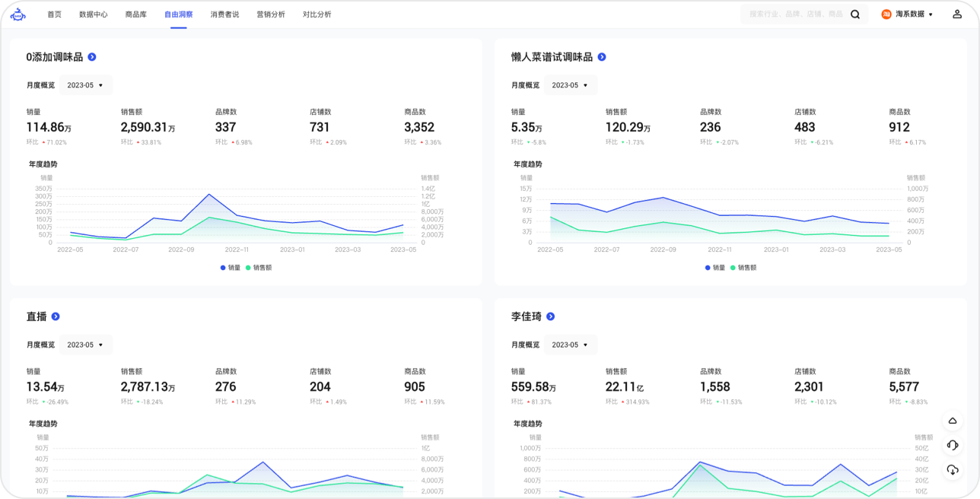Open the month dropdown in 李佳琦 card
Screen dimensions: 980x499
(571, 345)
